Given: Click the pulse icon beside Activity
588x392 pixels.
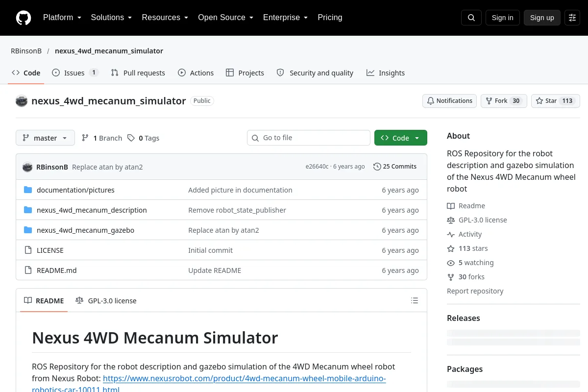Looking at the screenshot, I should [451, 234].
